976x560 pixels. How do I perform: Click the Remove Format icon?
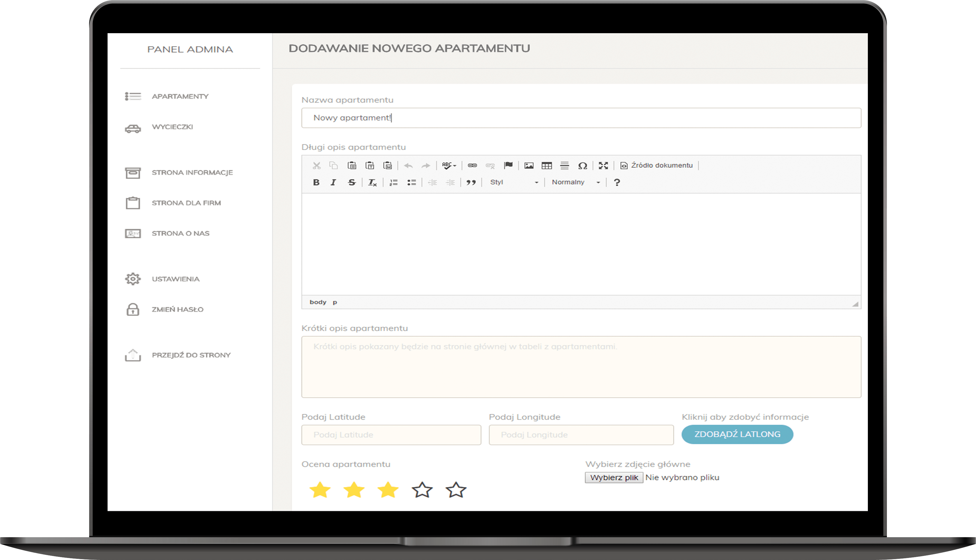tap(372, 182)
